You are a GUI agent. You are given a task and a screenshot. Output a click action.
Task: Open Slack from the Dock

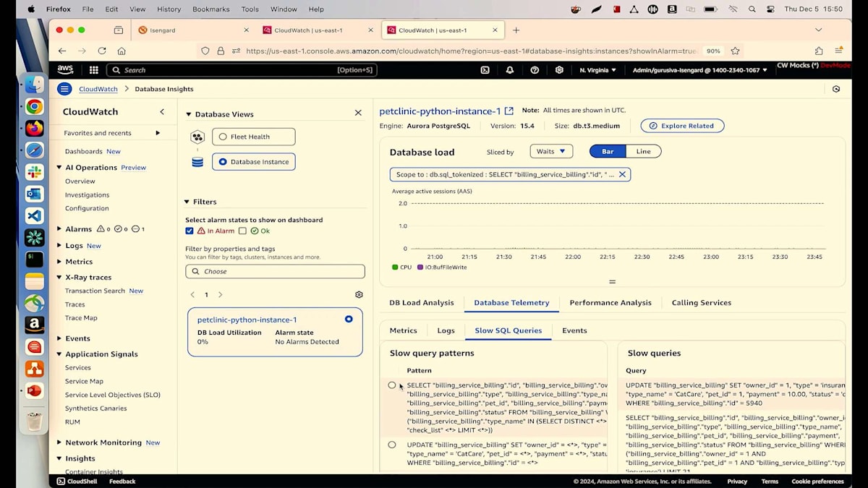click(x=34, y=172)
